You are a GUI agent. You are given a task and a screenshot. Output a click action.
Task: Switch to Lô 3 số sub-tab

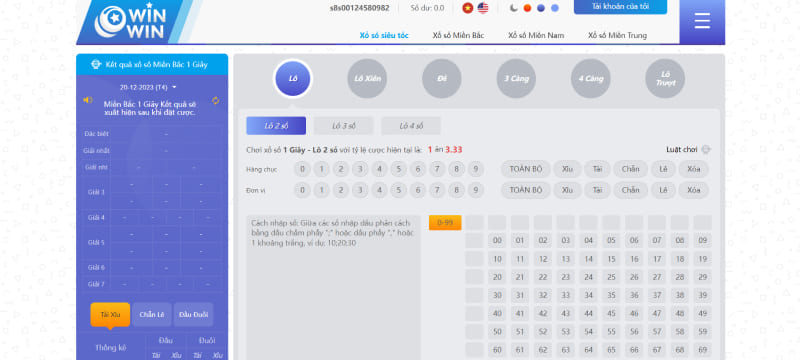click(344, 125)
